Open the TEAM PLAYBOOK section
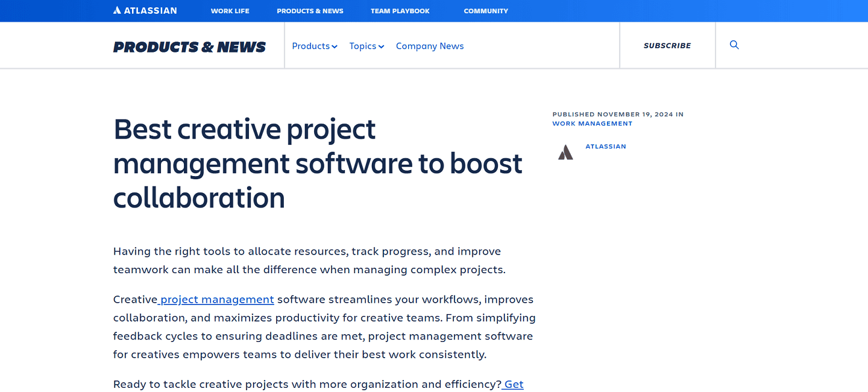The width and height of the screenshot is (868, 392). coord(400,11)
